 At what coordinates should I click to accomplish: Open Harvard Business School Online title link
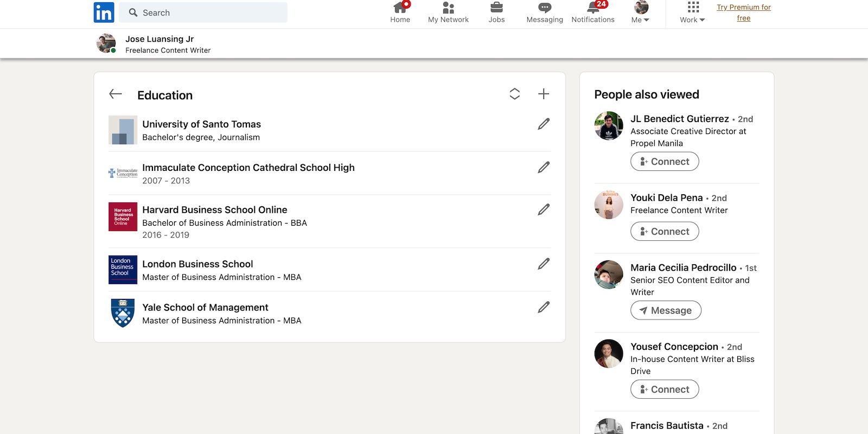215,210
